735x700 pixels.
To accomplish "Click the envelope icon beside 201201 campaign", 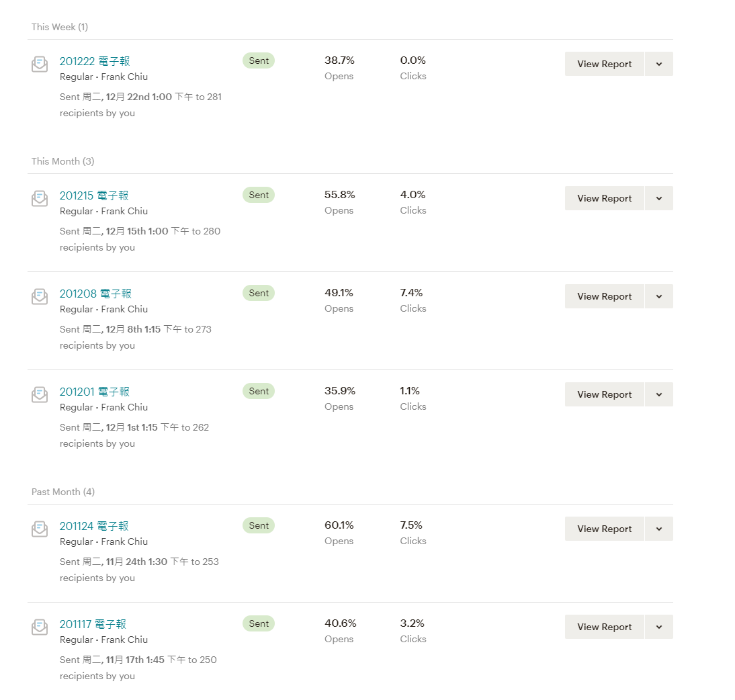I will 40,394.
